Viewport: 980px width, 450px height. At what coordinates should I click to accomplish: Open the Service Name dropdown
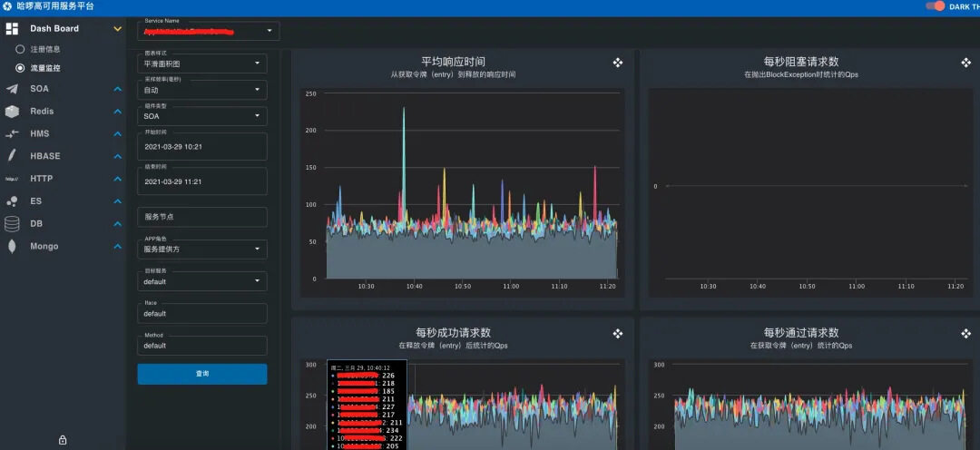coord(208,31)
